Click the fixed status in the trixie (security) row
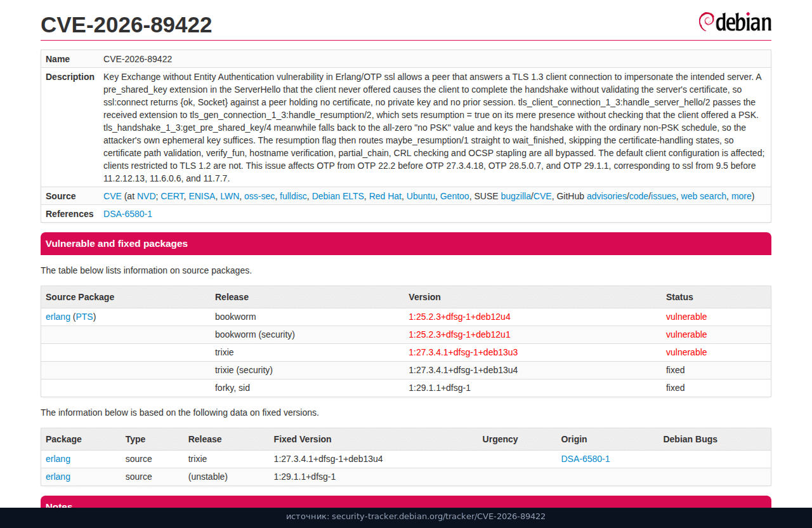 coord(676,370)
